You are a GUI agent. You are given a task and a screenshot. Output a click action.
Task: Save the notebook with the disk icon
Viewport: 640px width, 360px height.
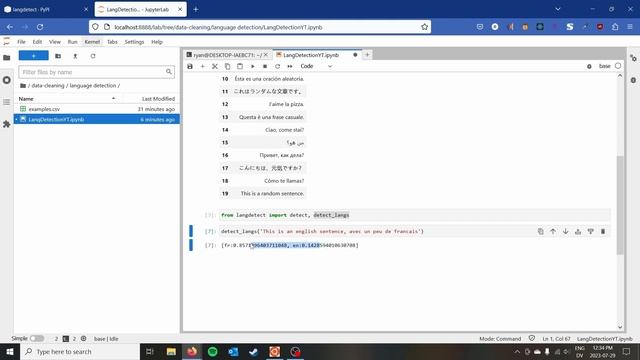tap(190, 66)
